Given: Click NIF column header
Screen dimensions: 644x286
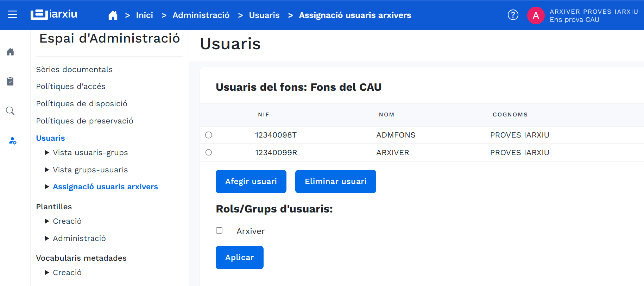Looking at the screenshot, I should pyautogui.click(x=264, y=115).
